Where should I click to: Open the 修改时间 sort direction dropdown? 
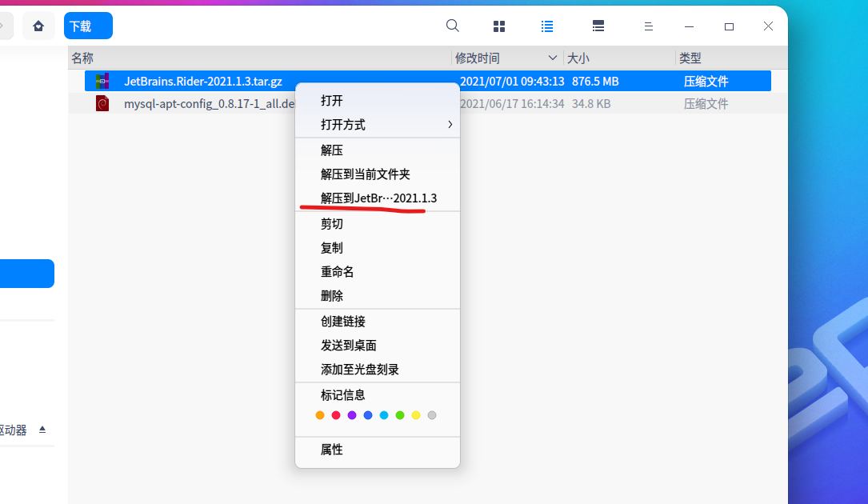click(x=552, y=58)
